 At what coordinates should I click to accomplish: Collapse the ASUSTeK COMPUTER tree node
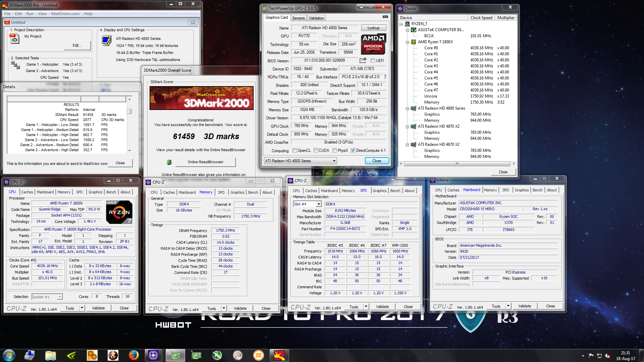pos(408,30)
